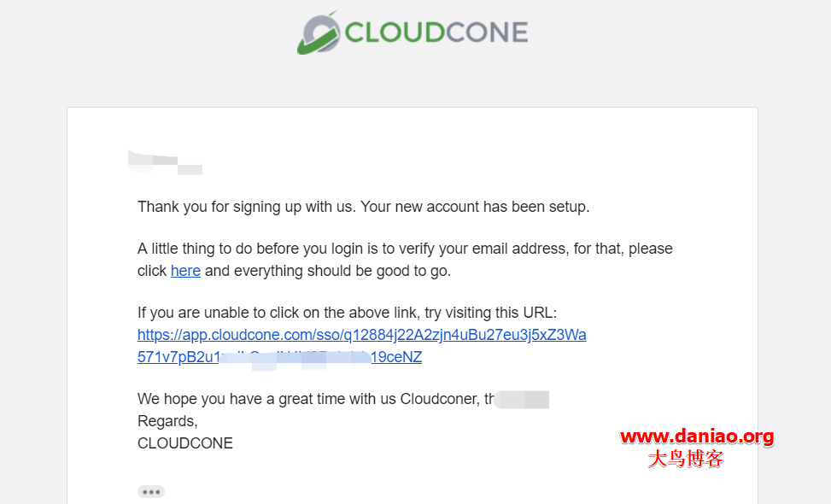Open the https://app.cloudcone.com/sso URL first line

point(361,335)
